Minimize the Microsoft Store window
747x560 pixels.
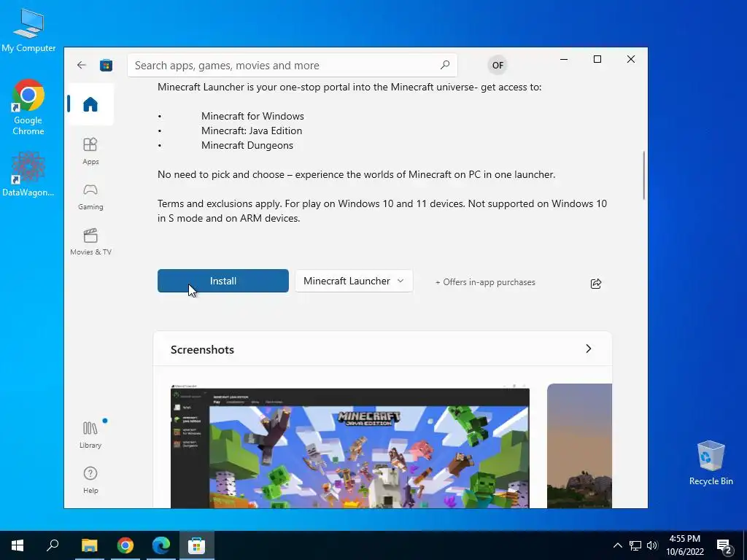tap(564, 59)
